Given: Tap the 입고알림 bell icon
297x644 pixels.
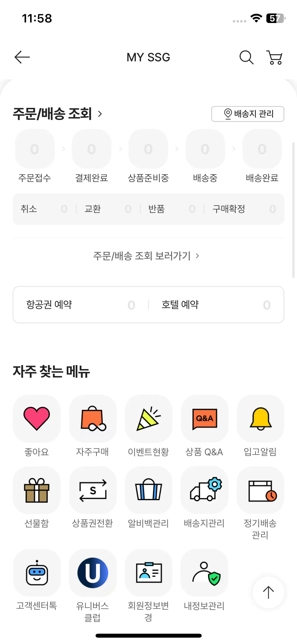Looking at the screenshot, I should [x=261, y=418].
